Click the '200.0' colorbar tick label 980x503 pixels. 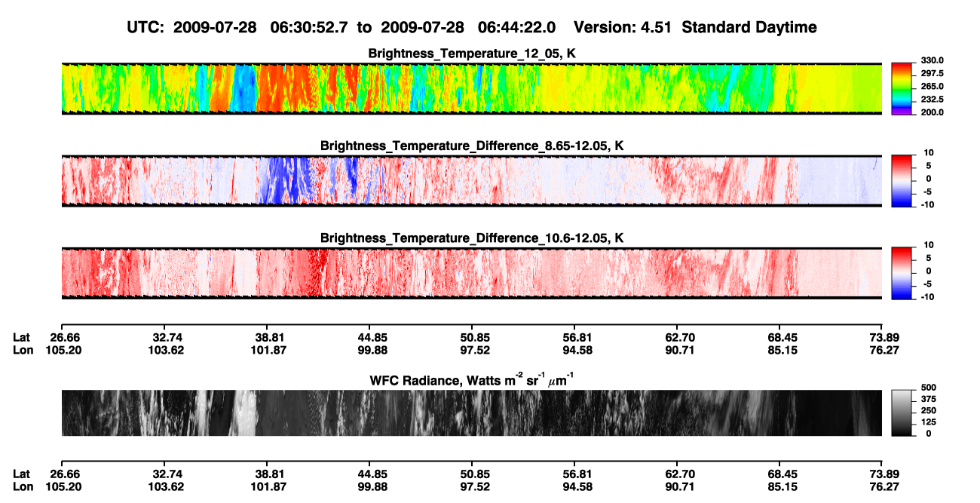[x=933, y=112]
